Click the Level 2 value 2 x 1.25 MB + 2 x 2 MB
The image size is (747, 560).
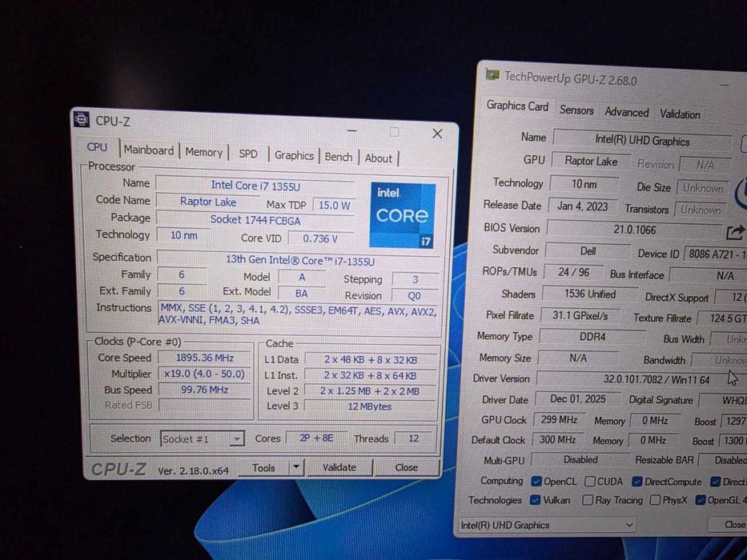click(x=370, y=391)
